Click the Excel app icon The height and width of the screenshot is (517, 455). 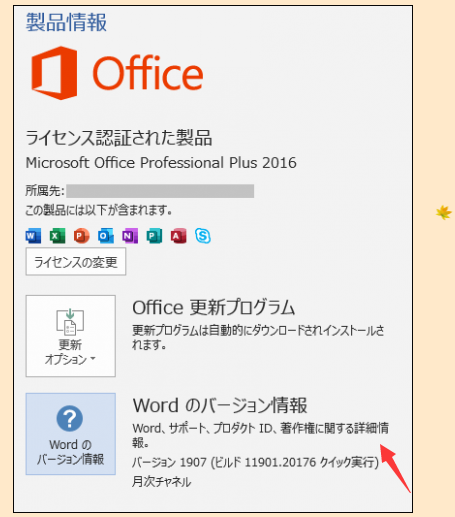[57, 236]
